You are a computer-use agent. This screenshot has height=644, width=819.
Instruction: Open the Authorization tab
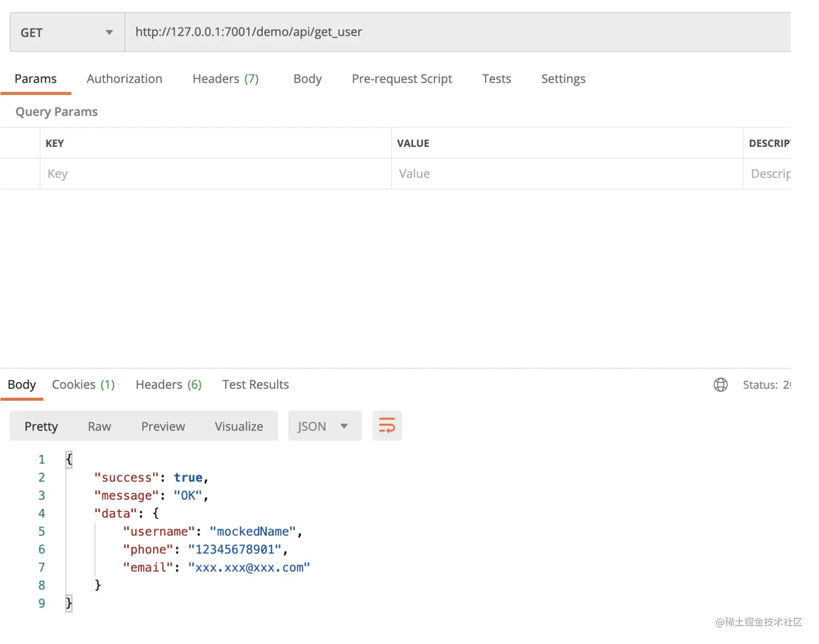pyautogui.click(x=125, y=79)
